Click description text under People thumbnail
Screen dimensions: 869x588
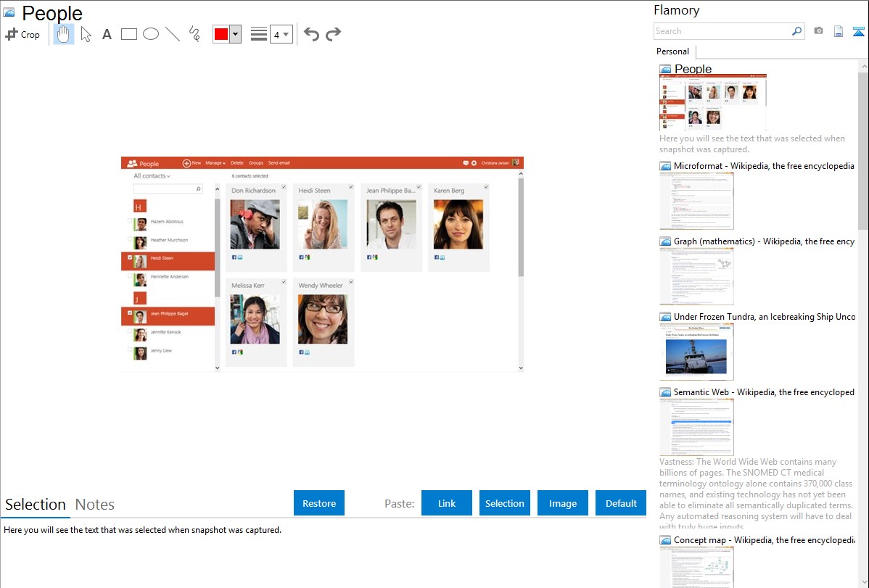(752, 144)
